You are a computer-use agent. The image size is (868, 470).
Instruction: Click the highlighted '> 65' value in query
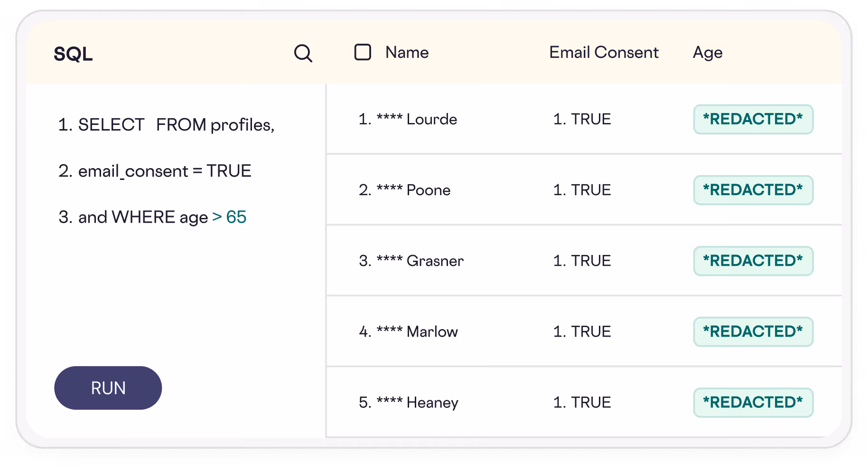tap(229, 217)
